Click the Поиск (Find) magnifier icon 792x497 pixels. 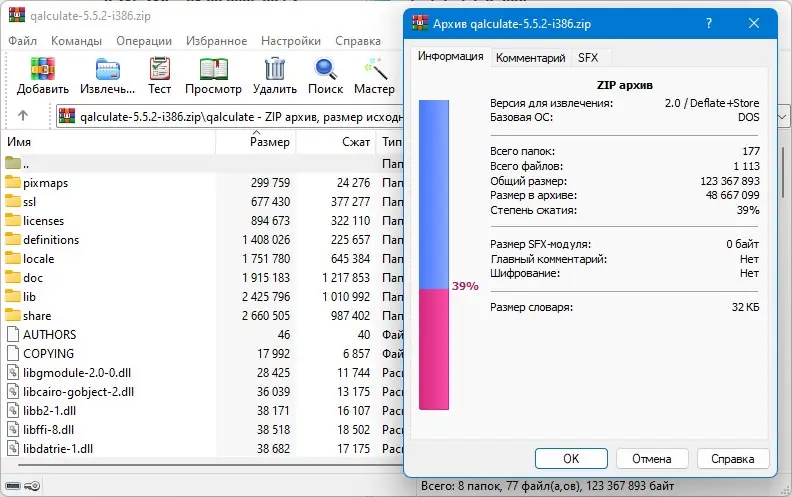(x=325, y=69)
